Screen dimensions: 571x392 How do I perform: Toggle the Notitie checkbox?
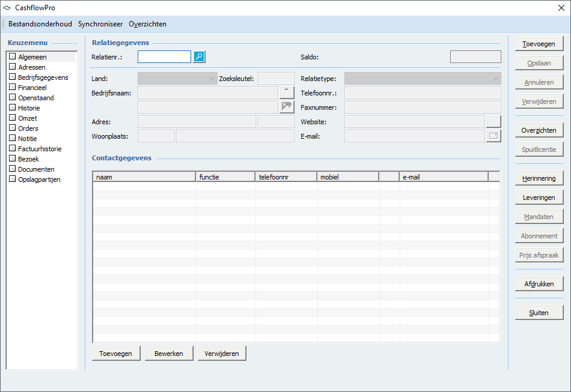pos(13,138)
